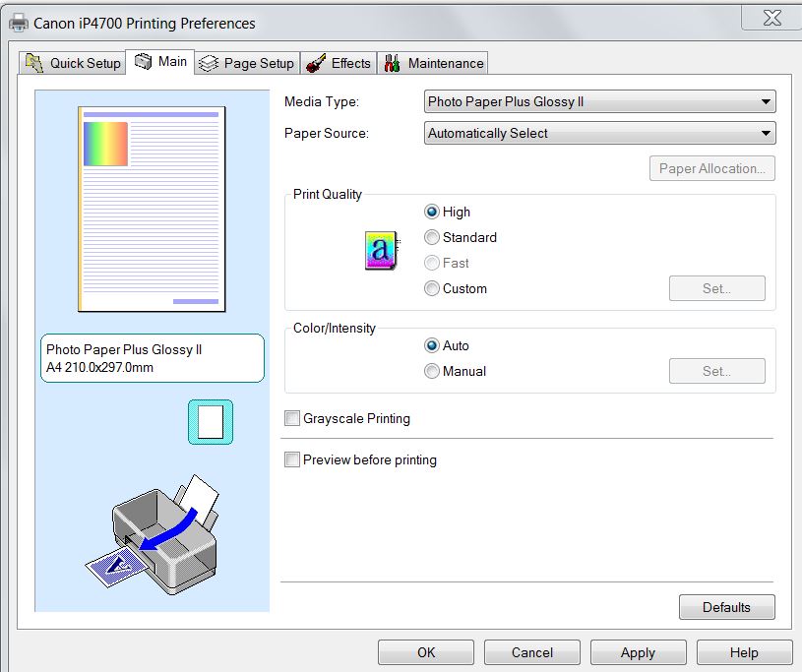Image resolution: width=802 pixels, height=672 pixels.
Task: Confirm settings with OK
Action: click(426, 652)
